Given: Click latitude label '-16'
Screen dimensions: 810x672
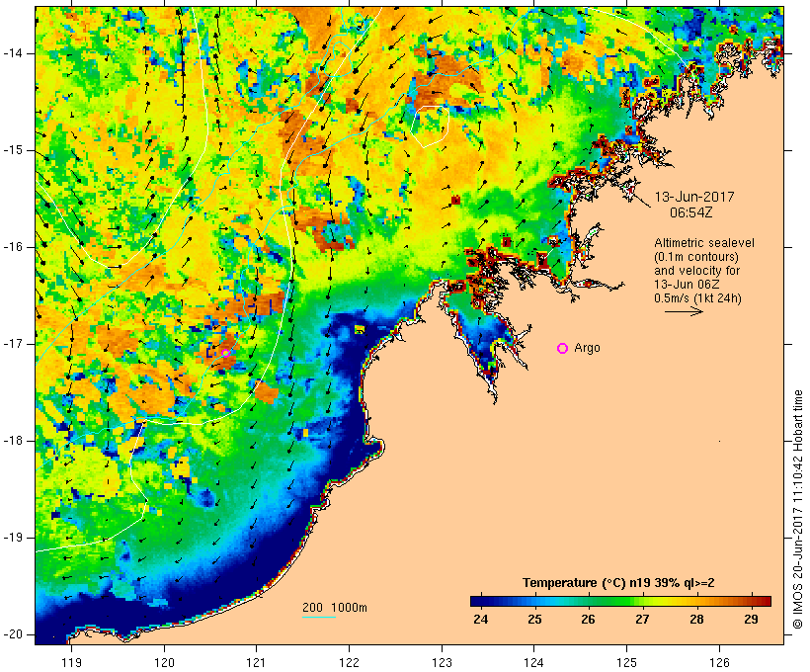Looking at the screenshot, I should 13,247.
